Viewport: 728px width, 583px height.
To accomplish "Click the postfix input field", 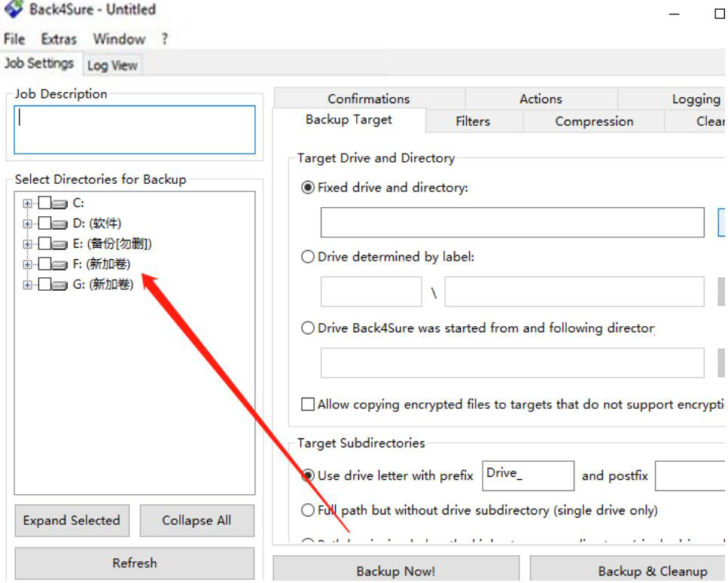I will [690, 476].
